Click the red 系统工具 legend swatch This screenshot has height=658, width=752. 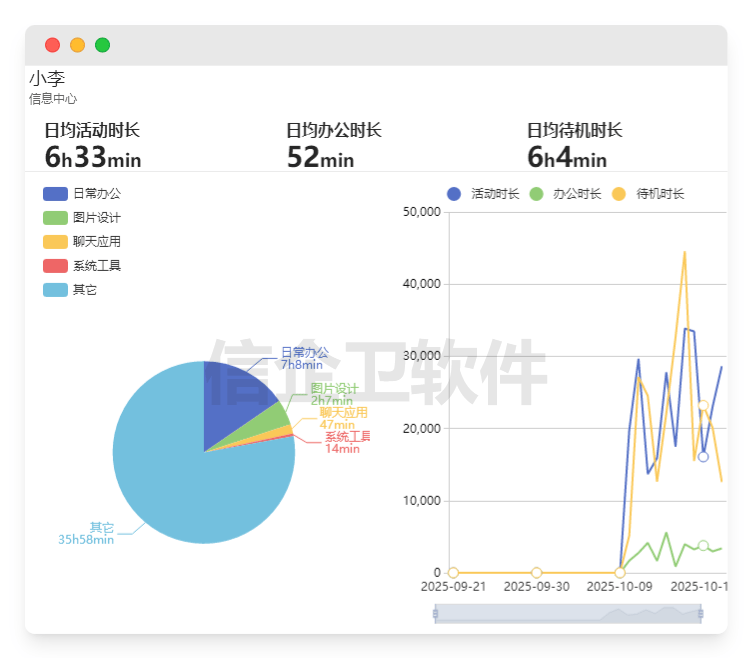click(x=55, y=266)
